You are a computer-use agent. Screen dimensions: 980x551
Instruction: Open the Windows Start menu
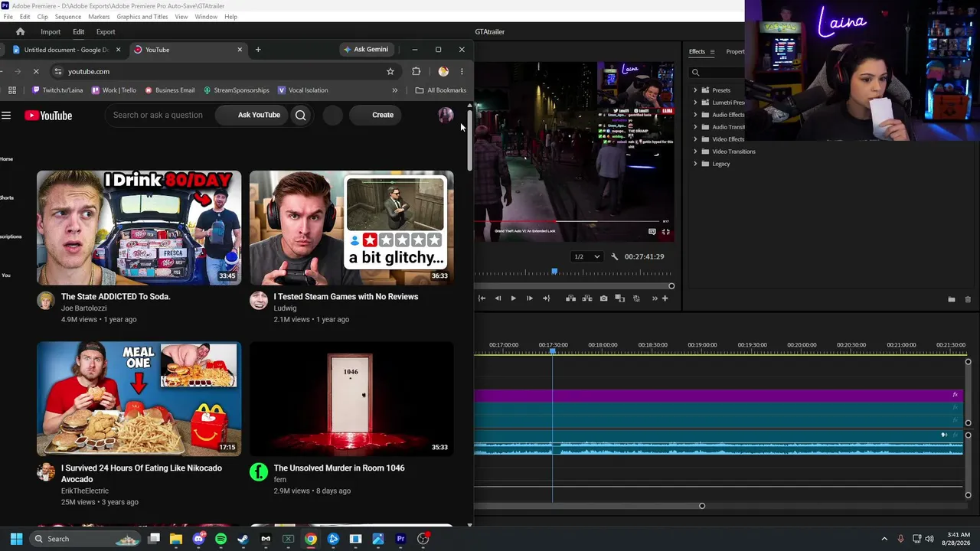[16, 539]
